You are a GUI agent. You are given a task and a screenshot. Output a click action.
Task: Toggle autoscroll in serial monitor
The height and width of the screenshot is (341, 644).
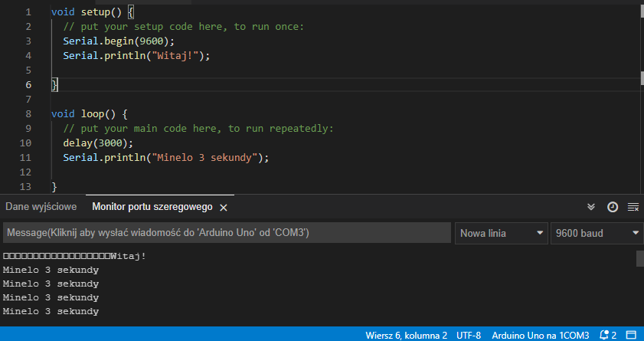click(x=591, y=207)
